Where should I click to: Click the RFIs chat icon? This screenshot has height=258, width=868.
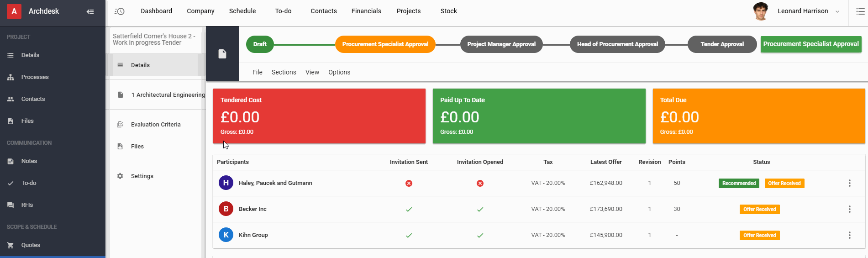tap(11, 205)
